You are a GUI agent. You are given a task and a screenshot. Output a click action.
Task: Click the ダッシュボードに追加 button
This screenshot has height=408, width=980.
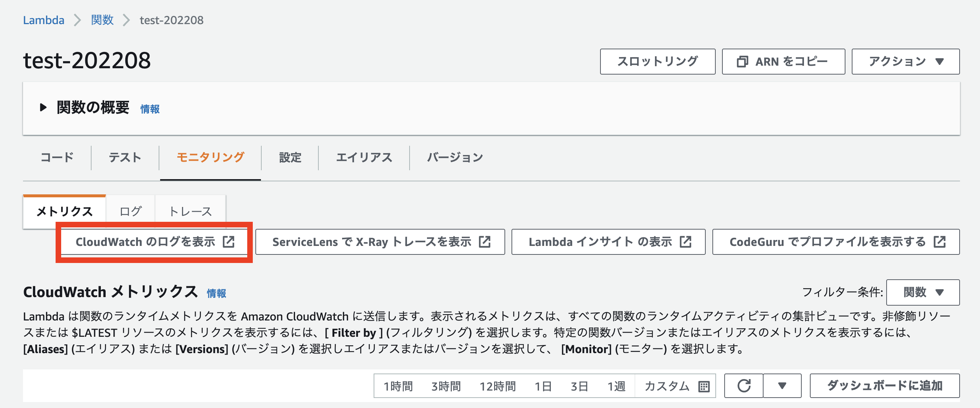point(884,385)
